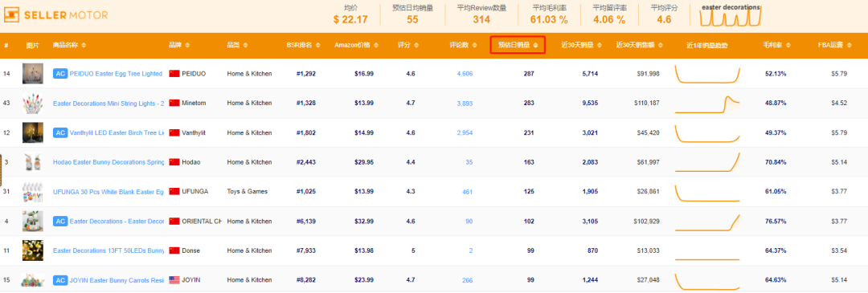Open the Donse bunny lights product thumbnail
Screen dimensions: 868x293
coord(33,250)
